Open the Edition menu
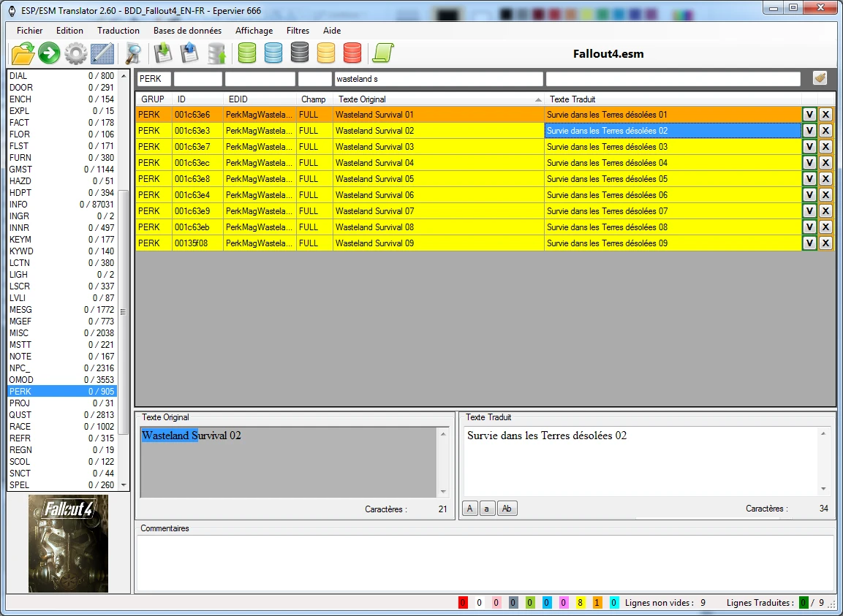843x616 pixels. tap(70, 31)
